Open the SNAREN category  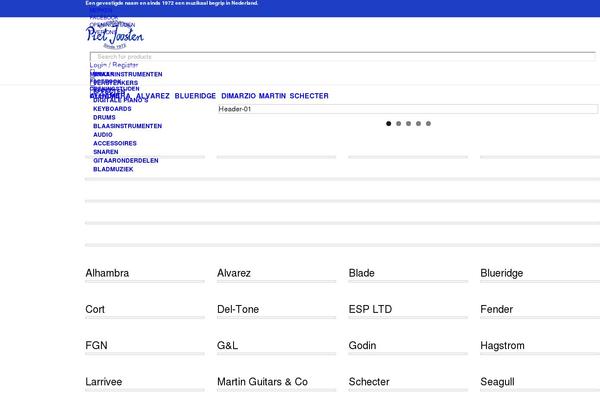(x=106, y=152)
